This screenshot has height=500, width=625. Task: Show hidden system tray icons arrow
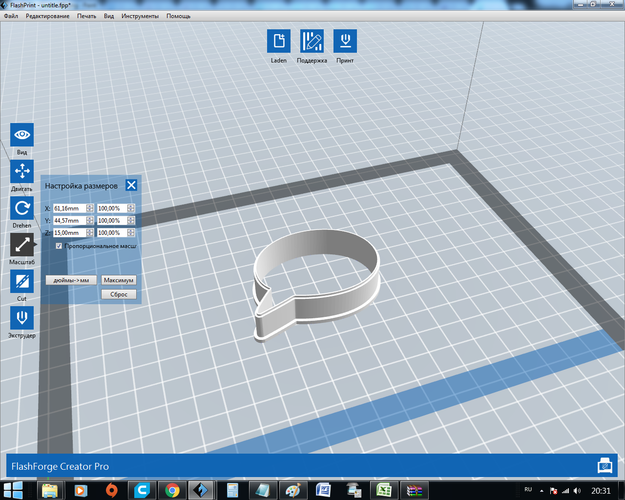click(541, 491)
